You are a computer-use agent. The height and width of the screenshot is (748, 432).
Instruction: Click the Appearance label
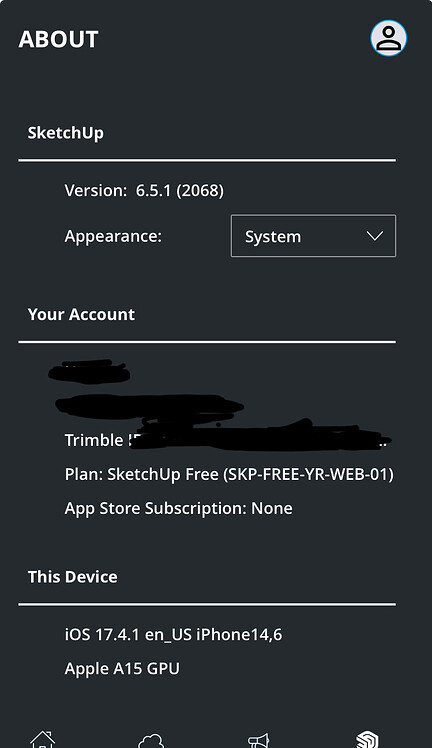point(113,236)
